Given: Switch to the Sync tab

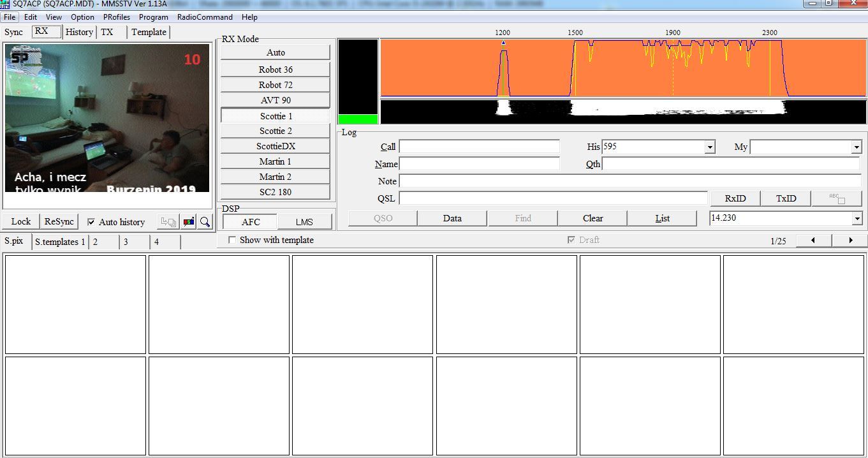Looking at the screenshot, I should 13,32.
